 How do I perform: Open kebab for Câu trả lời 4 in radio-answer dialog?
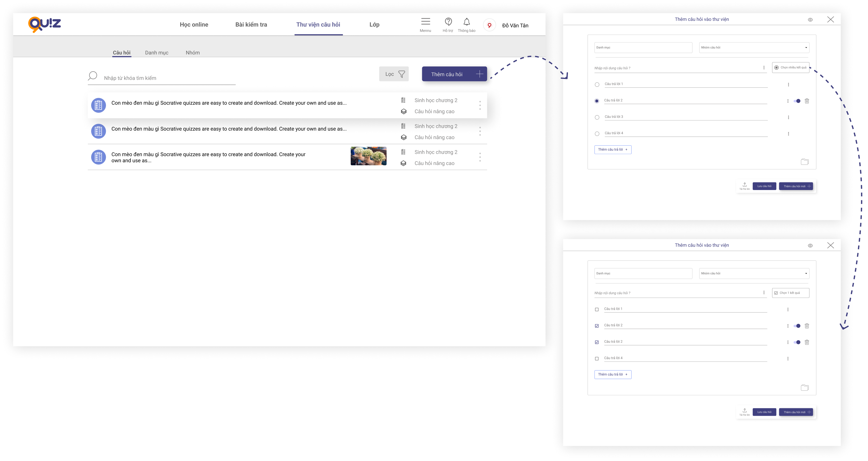[x=788, y=134]
